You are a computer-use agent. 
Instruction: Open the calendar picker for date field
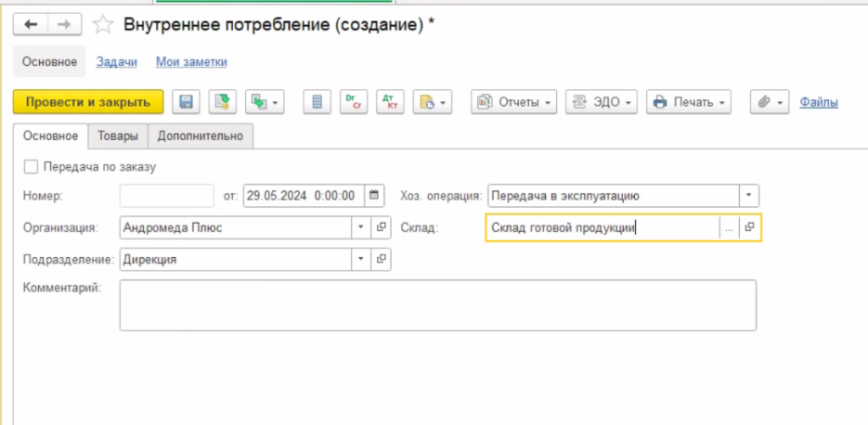[x=375, y=196]
